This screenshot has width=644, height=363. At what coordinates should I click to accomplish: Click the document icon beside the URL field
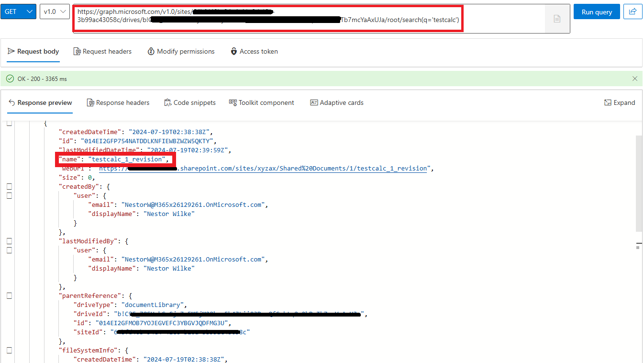(x=557, y=19)
